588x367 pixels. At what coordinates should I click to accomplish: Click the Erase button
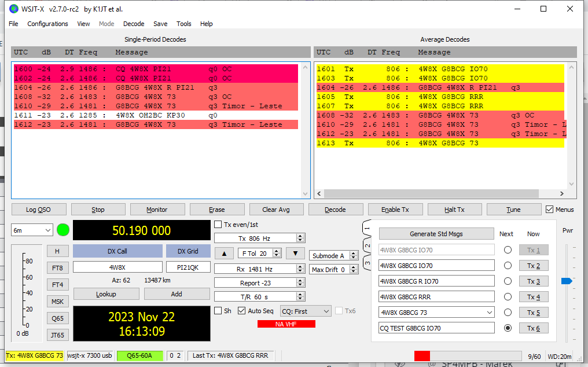click(x=217, y=210)
